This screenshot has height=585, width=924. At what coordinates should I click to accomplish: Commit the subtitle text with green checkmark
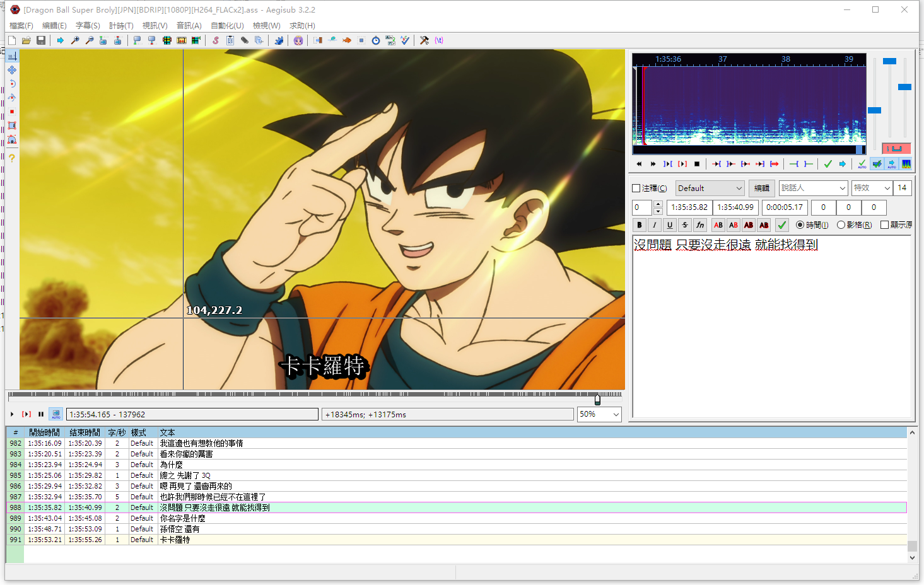coord(782,225)
